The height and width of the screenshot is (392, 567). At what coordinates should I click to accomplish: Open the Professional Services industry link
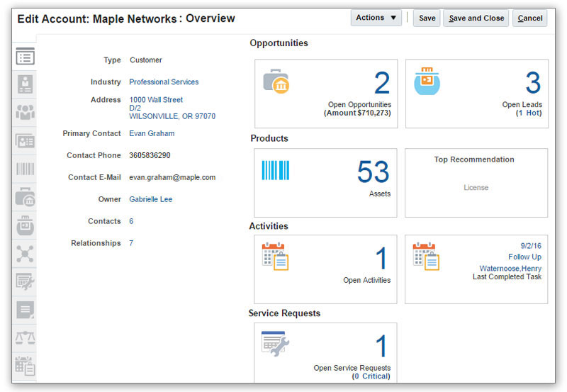point(164,82)
